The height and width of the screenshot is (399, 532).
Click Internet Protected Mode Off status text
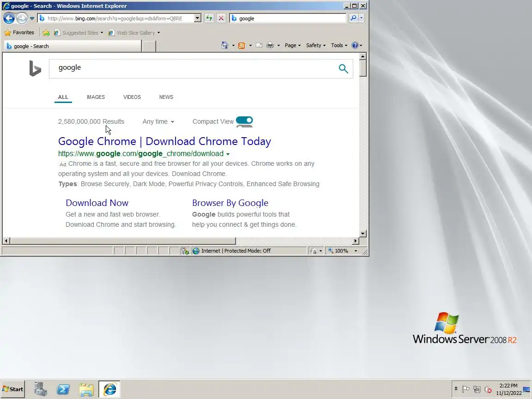click(x=236, y=251)
